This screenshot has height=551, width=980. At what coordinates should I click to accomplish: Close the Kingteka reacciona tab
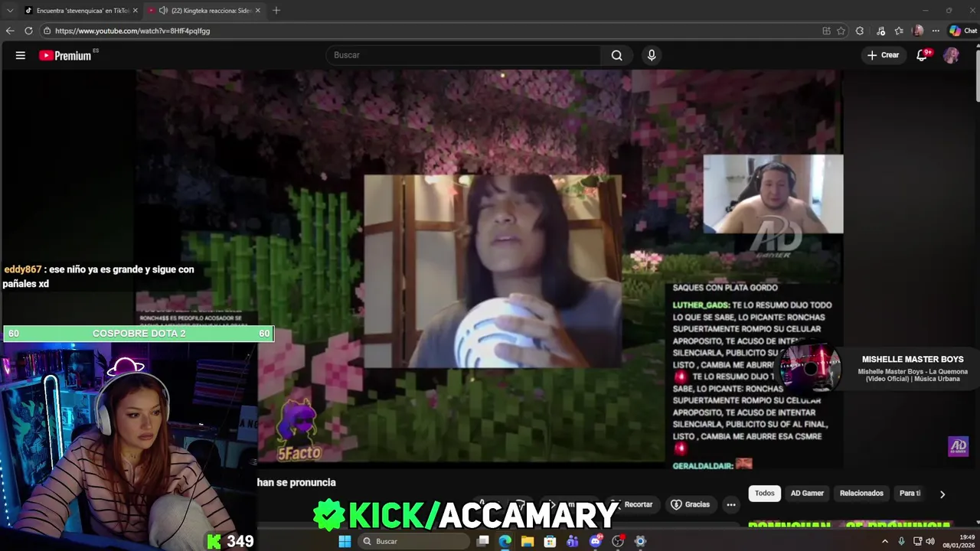click(x=258, y=10)
